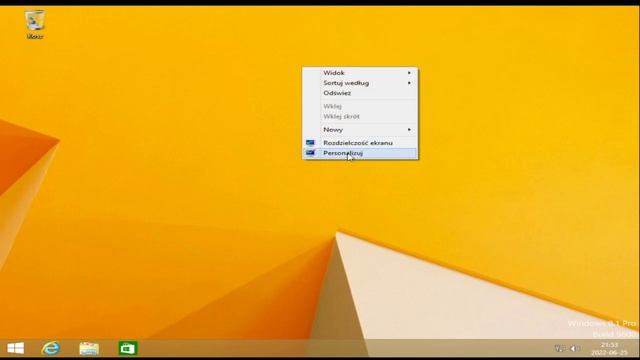Expand the Sortuj według submenu
This screenshot has width=640, height=360.
point(360,83)
